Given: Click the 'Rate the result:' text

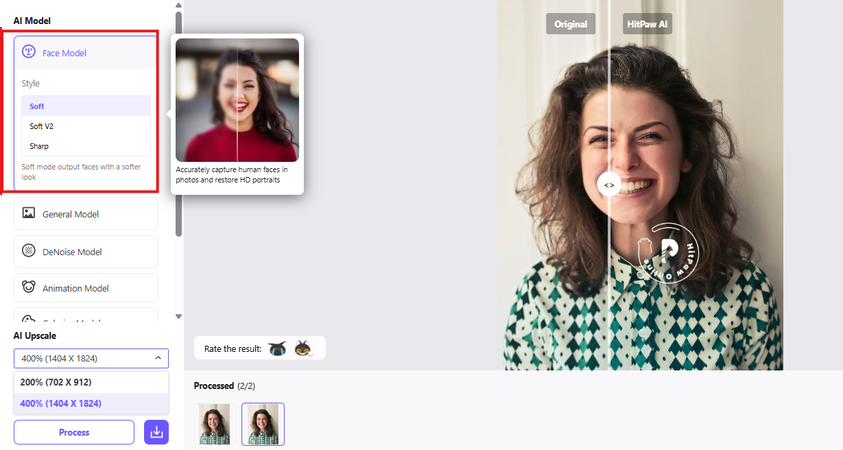Looking at the screenshot, I should [233, 348].
